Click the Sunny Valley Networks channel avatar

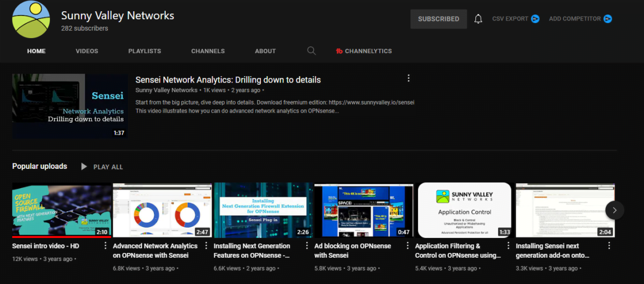(31, 20)
